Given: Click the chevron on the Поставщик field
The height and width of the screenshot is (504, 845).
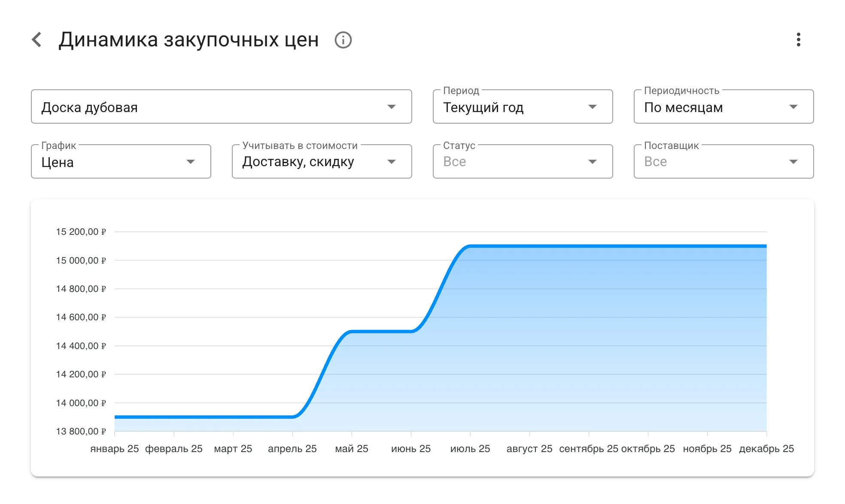Looking at the screenshot, I should click(793, 161).
